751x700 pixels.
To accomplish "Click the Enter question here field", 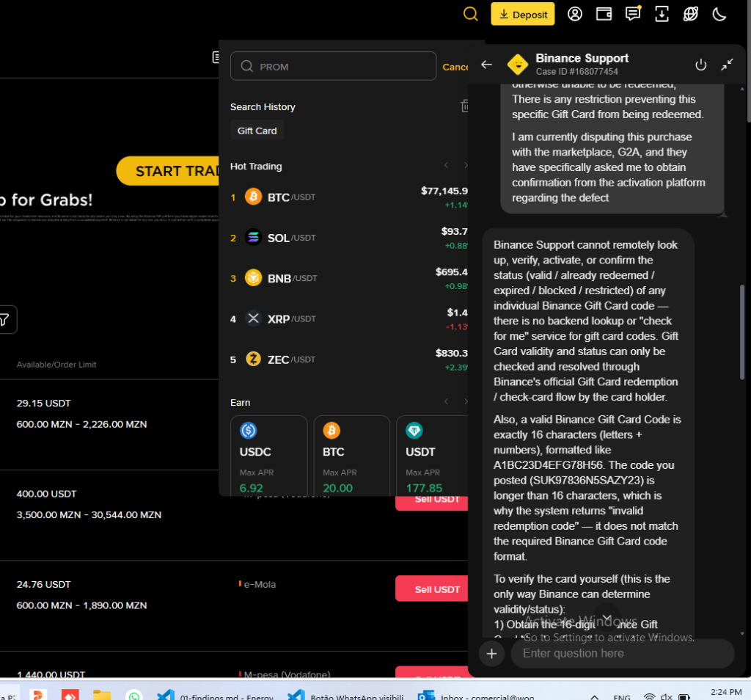I will [x=622, y=654].
